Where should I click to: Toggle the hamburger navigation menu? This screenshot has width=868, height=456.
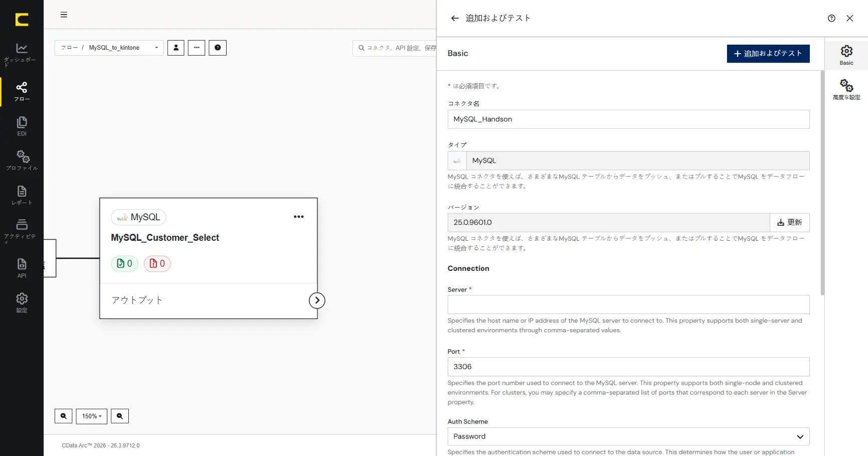point(64,15)
